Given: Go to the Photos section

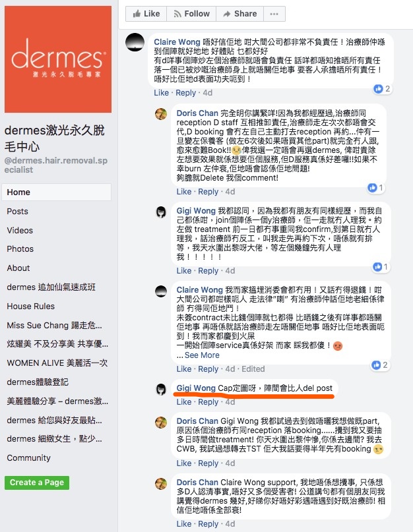Looking at the screenshot, I should pos(20,249).
